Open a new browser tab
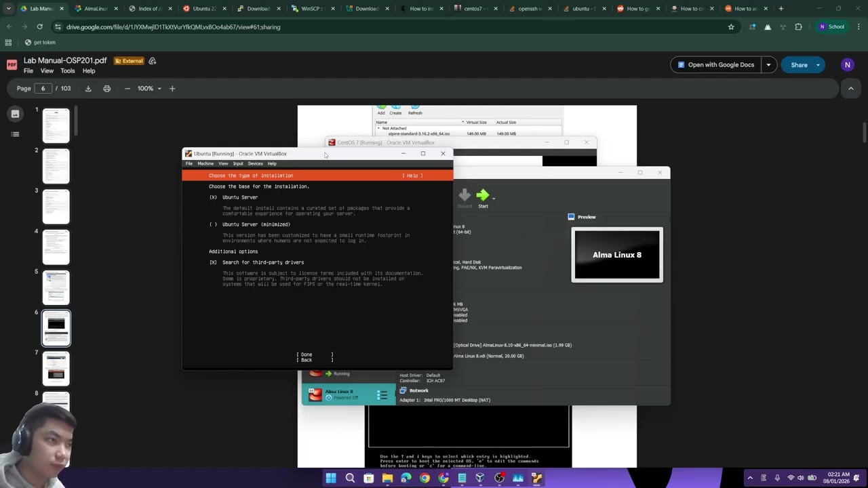The height and width of the screenshot is (488, 868). pos(781,9)
